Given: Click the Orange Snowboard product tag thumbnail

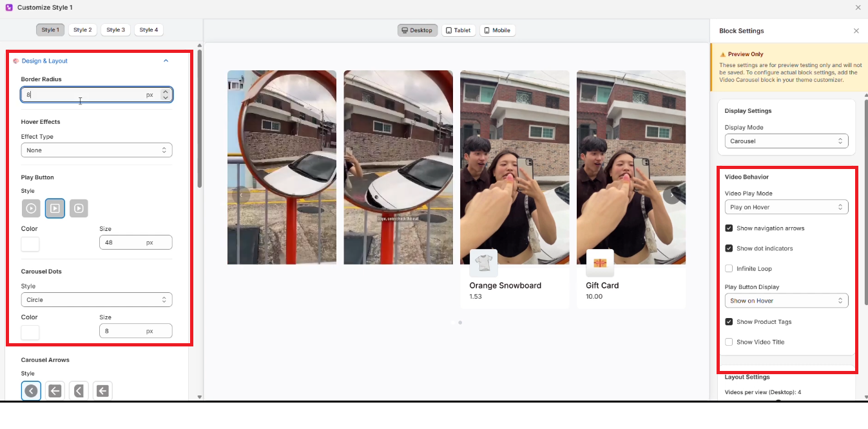Looking at the screenshot, I should pos(483,263).
